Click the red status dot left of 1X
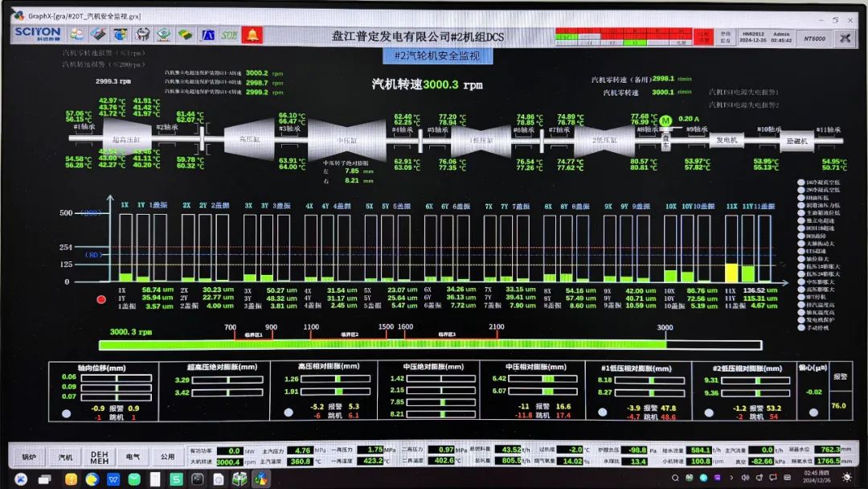868x489 pixels. click(101, 299)
